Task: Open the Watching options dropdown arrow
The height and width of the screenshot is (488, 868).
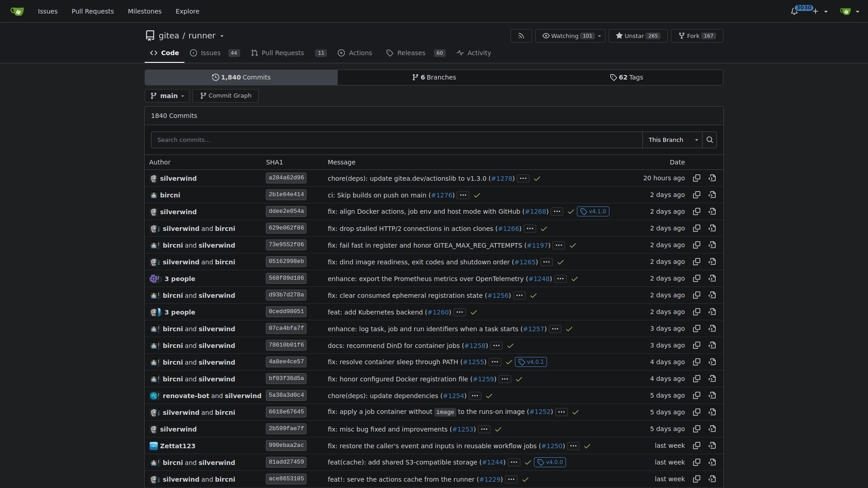Action: 600,36
